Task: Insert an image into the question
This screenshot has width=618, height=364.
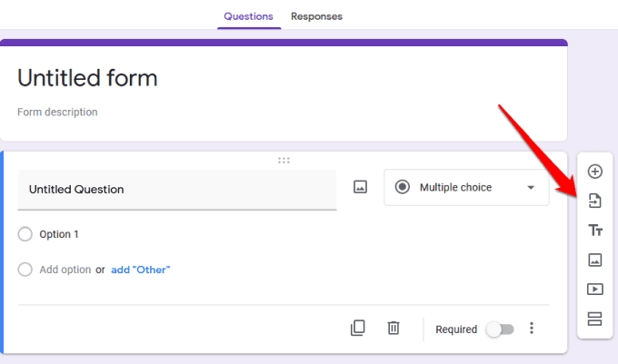Action: click(x=360, y=188)
